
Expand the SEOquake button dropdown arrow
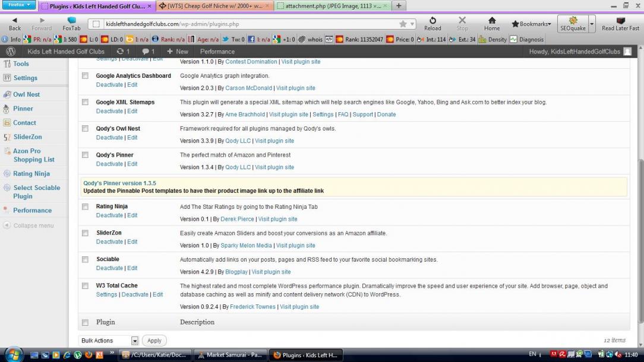[x=592, y=24]
